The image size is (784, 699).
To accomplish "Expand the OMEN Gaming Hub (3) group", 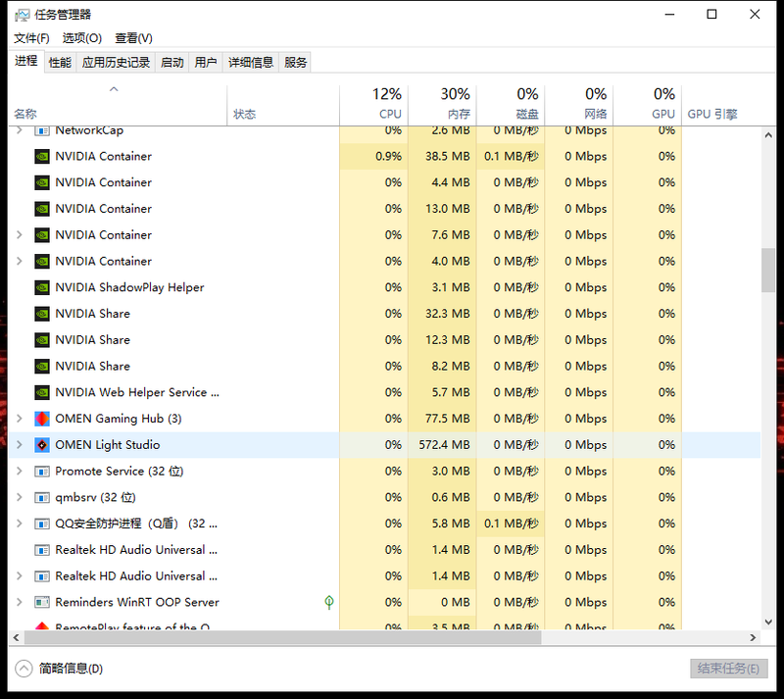I will point(19,419).
